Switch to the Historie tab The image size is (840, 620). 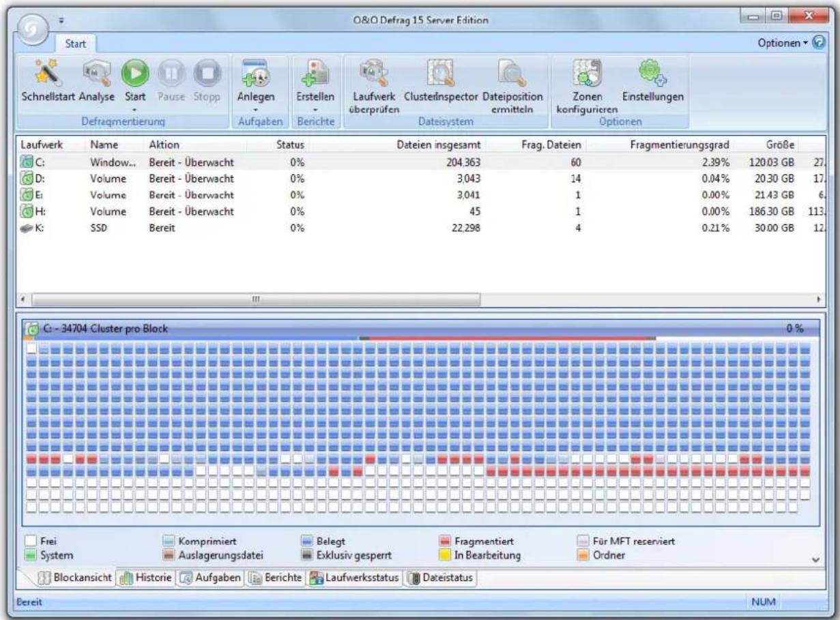click(x=146, y=578)
